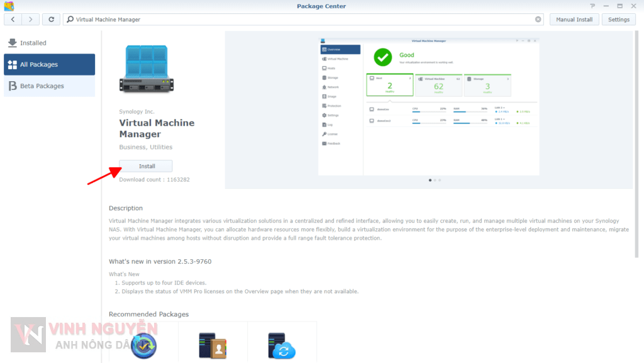The image size is (644, 363).
Task: Clear the search field text
Action: click(538, 20)
